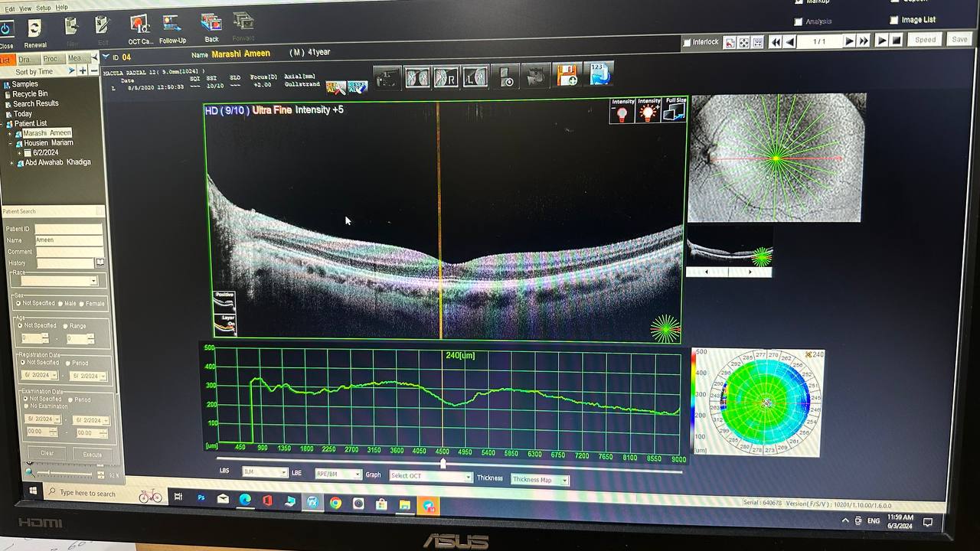Viewport: 980px width, 551px height.
Task: Click the Execute search button
Action: tap(92, 454)
